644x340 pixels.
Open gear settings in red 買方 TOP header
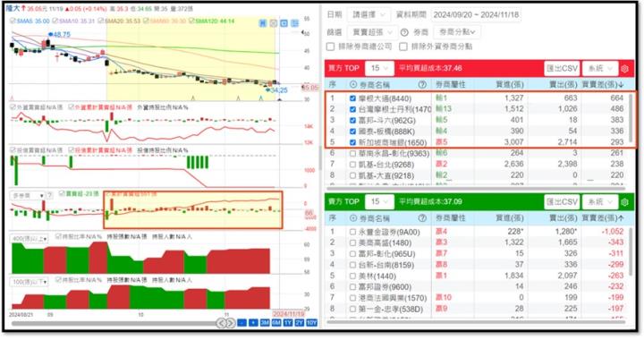[624, 69]
